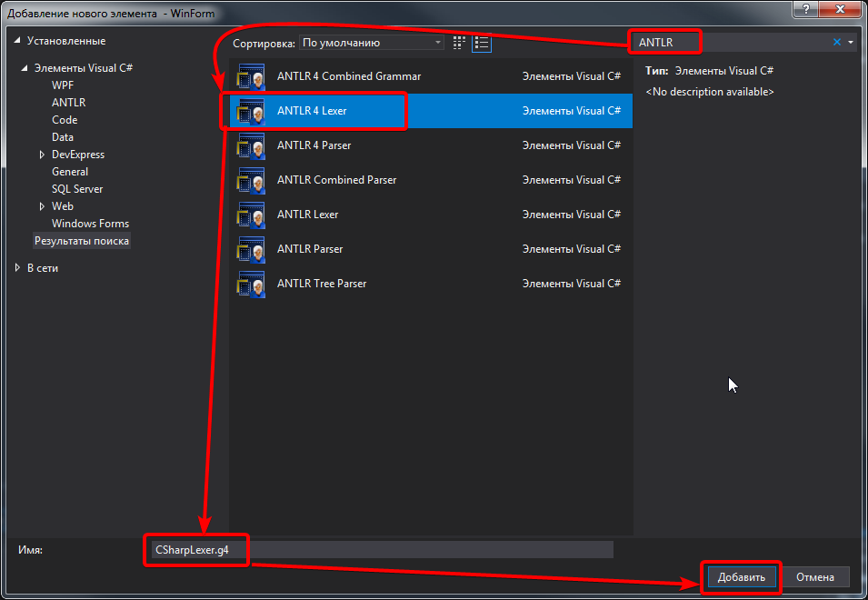Select the DevExpress tree label

pyautogui.click(x=78, y=155)
